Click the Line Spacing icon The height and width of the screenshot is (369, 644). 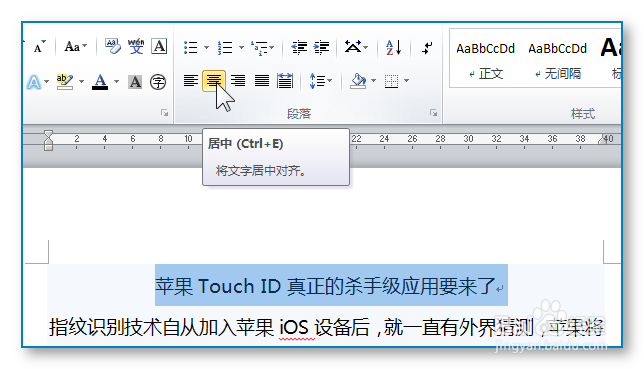pos(317,81)
